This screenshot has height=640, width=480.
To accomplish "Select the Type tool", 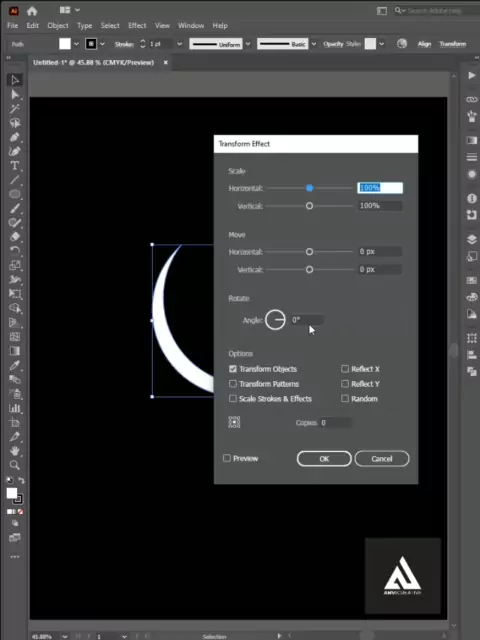I will click(x=15, y=165).
